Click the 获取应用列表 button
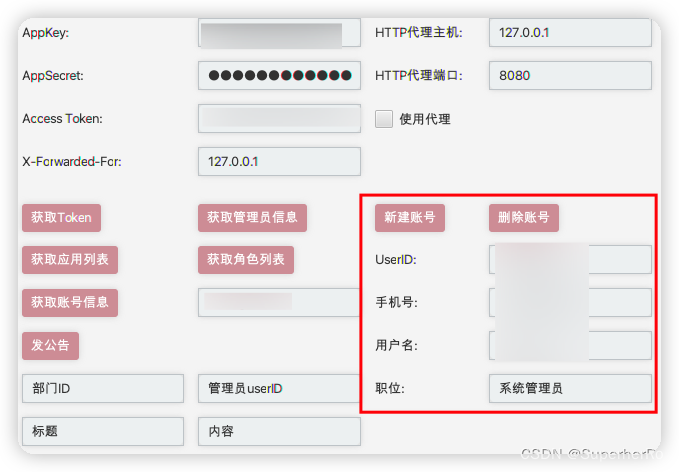The width and height of the screenshot is (679, 472). tap(70, 260)
